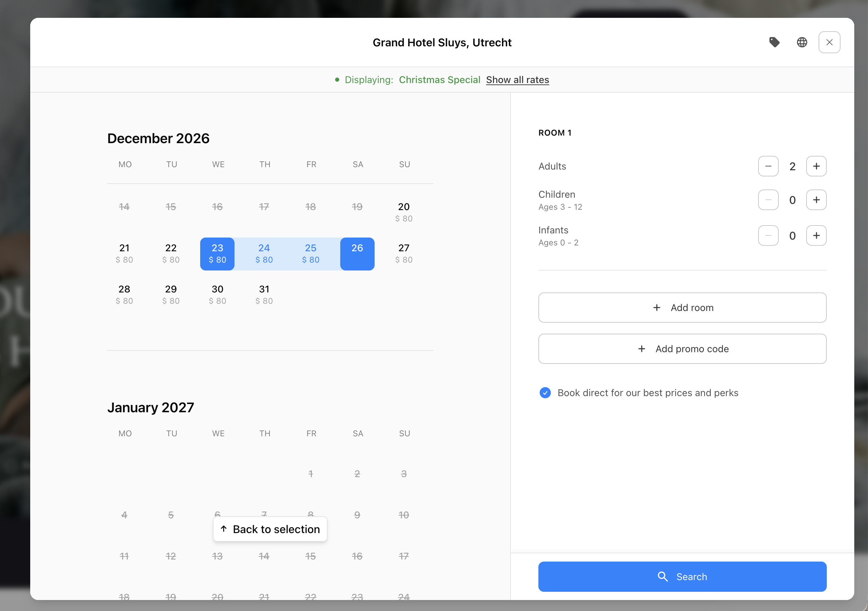
Task: Select December 31 on the calendar
Action: [264, 295]
